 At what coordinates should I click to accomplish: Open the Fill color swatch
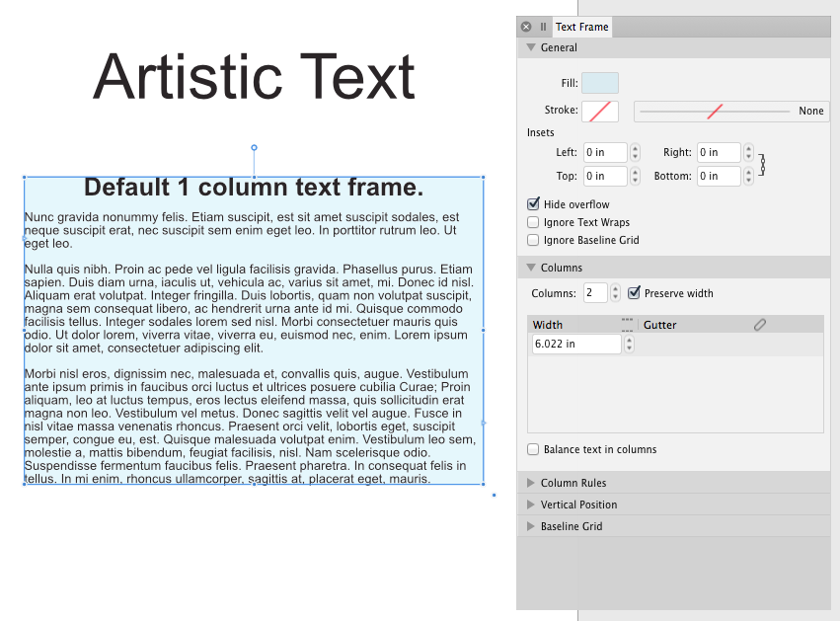[x=600, y=83]
